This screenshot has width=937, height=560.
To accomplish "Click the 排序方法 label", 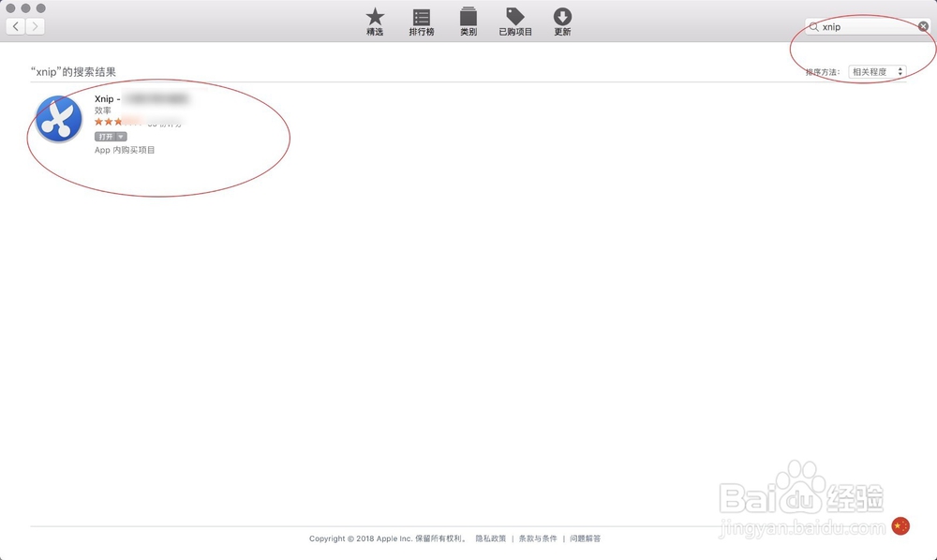I will point(823,72).
